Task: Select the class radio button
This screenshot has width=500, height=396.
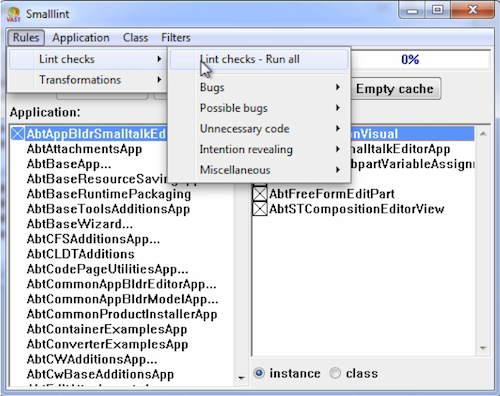Action: (335, 373)
